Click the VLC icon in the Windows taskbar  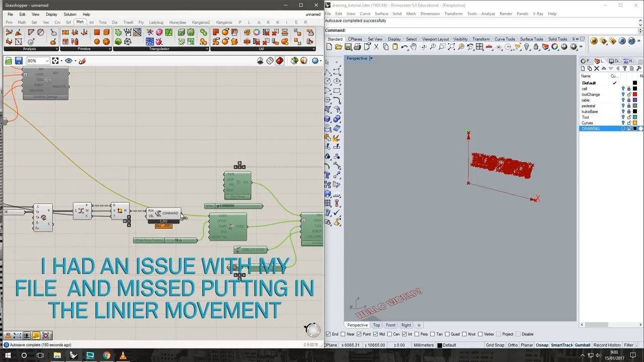[x=123, y=355]
